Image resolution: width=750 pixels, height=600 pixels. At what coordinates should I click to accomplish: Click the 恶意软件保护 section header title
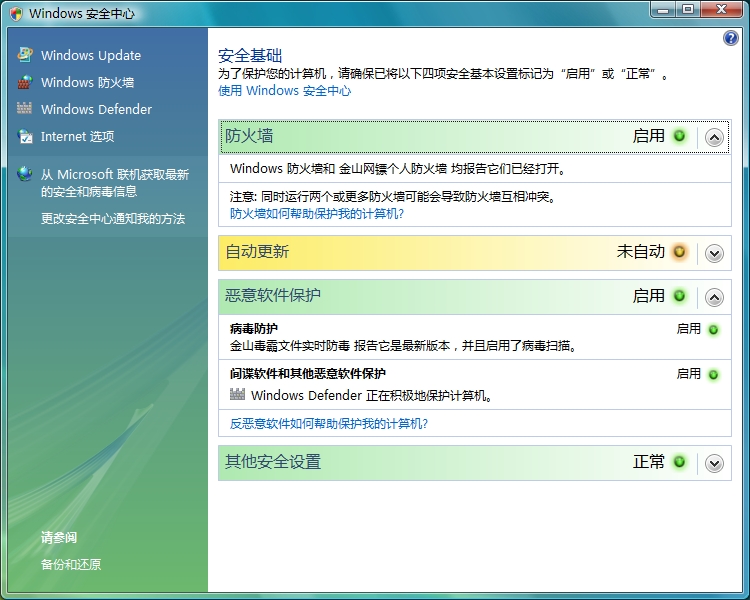273,295
